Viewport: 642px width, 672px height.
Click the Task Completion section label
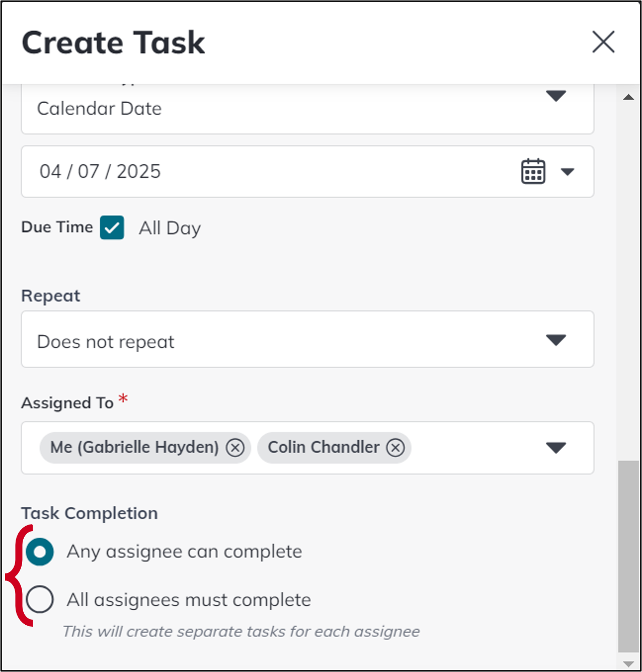click(x=90, y=513)
